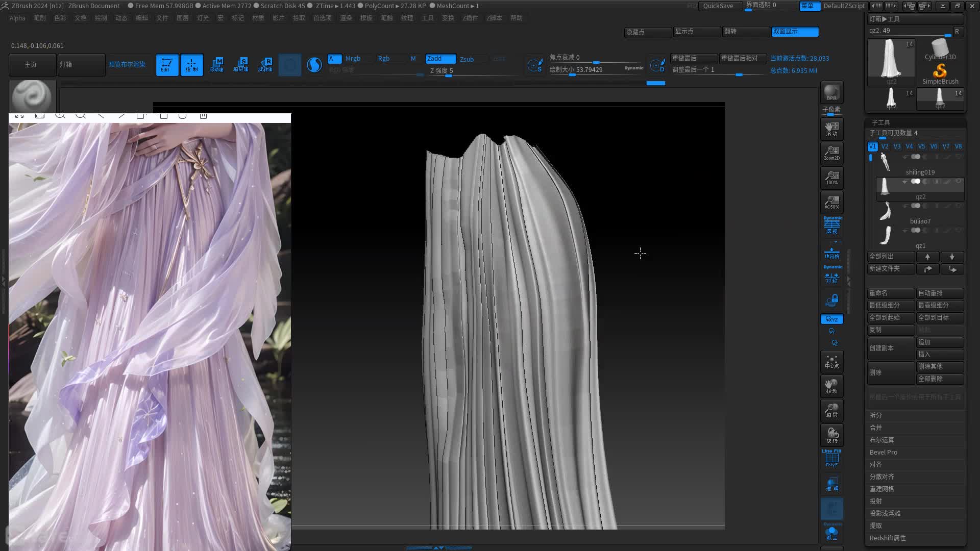Open the 笔刷 menu
This screenshot has height=551, width=980.
click(39, 18)
